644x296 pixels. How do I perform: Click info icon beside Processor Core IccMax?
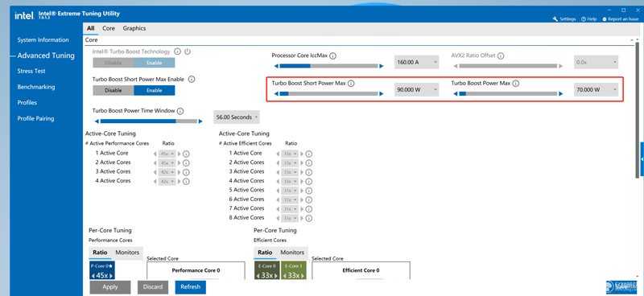(x=333, y=55)
